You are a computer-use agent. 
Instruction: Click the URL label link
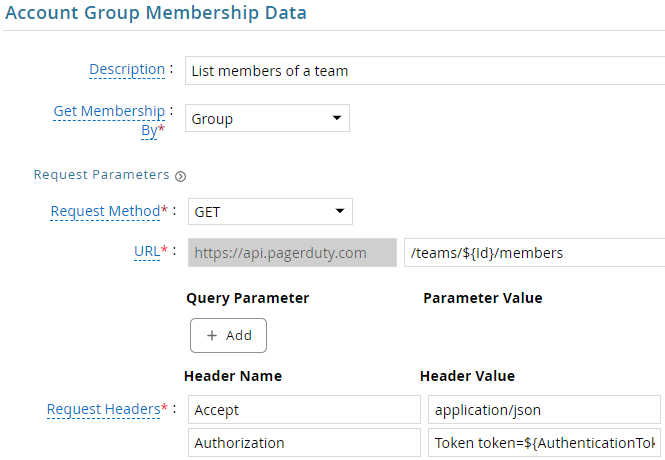tap(147, 251)
